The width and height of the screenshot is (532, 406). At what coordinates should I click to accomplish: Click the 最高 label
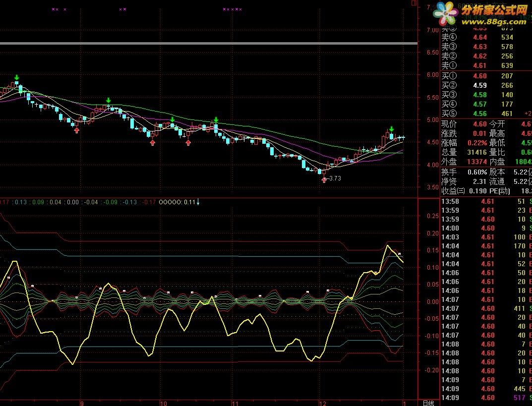coord(497,134)
